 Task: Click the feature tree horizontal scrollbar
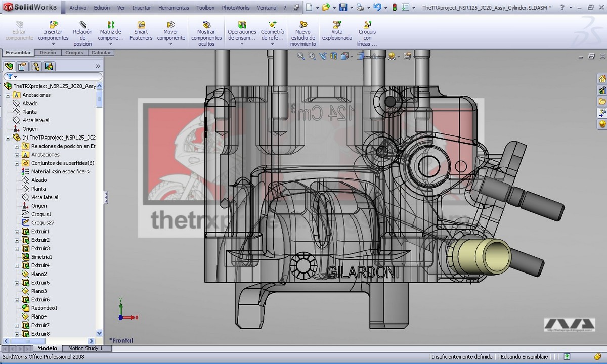[49, 341]
